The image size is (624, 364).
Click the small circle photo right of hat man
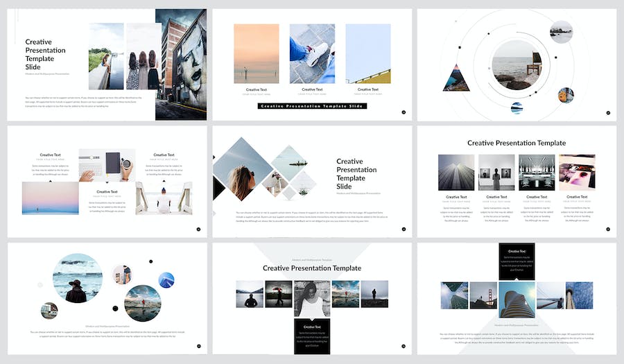point(122,275)
